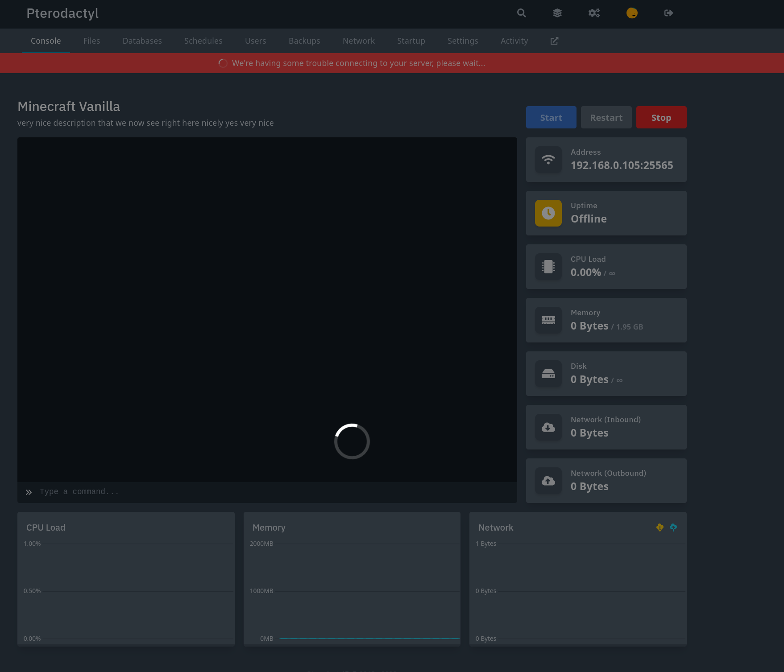This screenshot has height=672, width=784.
Task: Click the '0.00%' CPU Load value
Action: [x=586, y=272]
